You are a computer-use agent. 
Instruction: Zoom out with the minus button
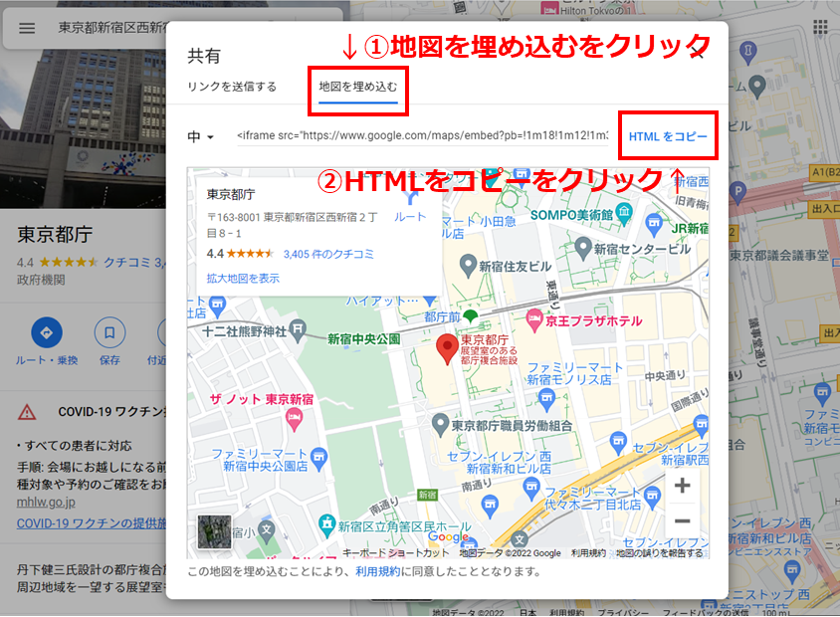[682, 521]
